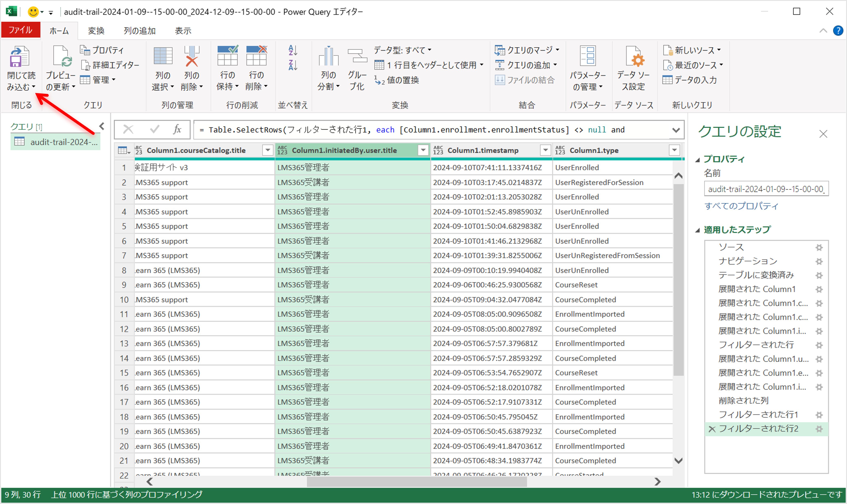Cancel the formula with the X icon

[128, 129]
